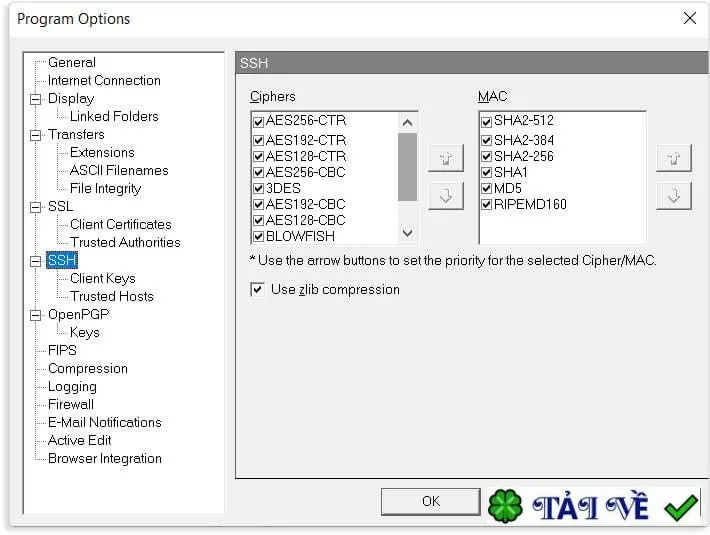Confirm options with the OK button
The width and height of the screenshot is (710, 535).
[431, 502]
